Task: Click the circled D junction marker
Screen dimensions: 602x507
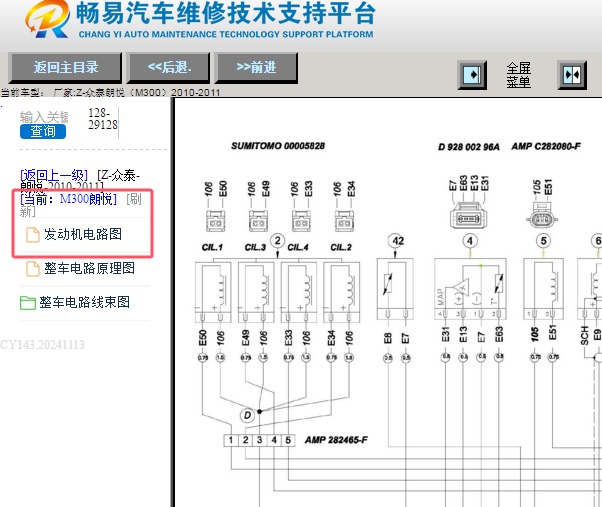Action: coord(247,415)
